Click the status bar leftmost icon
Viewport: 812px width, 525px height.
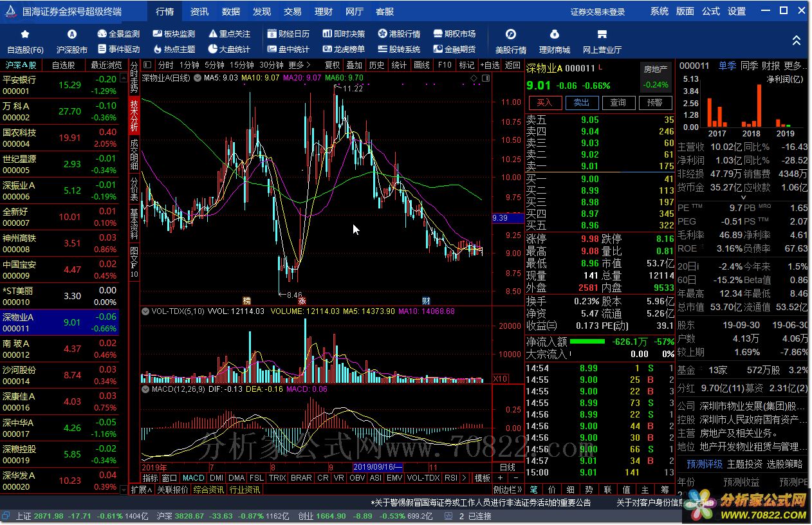point(6,516)
